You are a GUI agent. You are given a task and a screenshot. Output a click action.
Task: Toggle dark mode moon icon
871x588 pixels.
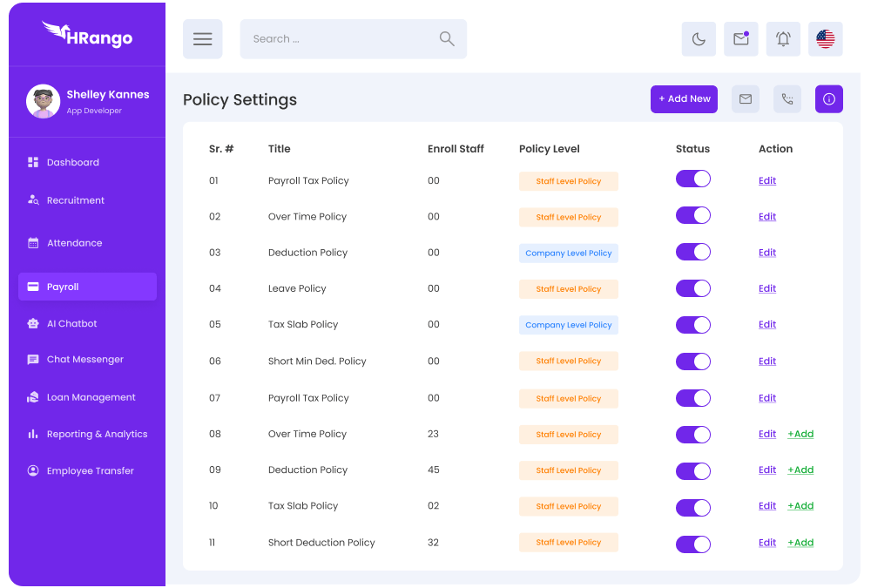click(x=699, y=39)
